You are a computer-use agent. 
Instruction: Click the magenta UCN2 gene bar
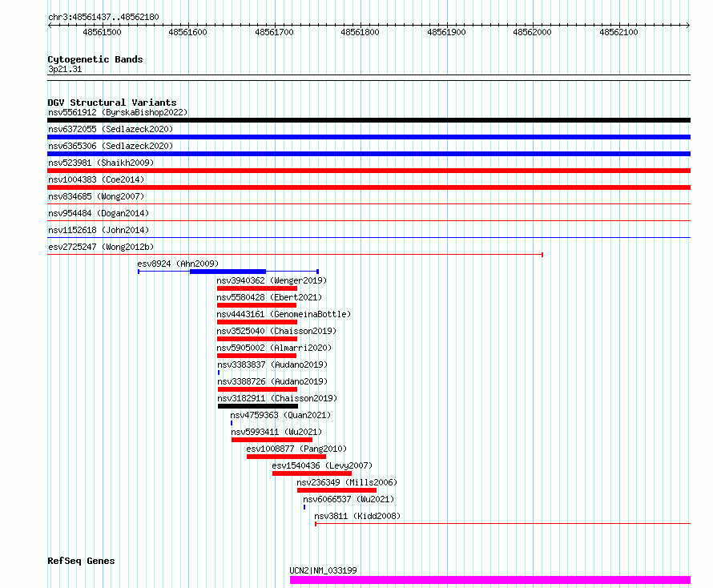[490, 580]
